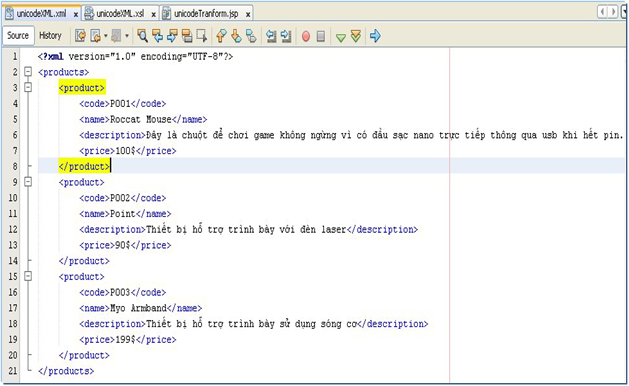This screenshot has height=386, width=629.
Task: Click the XML declaration on line 1
Action: pyautogui.click(x=135, y=57)
